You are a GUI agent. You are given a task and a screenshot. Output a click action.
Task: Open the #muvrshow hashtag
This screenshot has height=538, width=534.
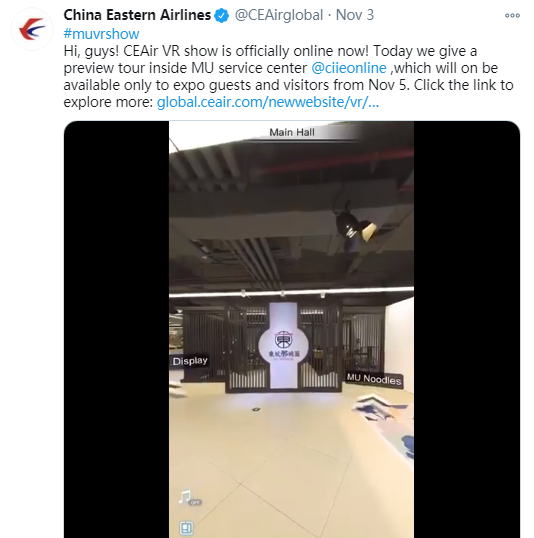click(x=101, y=34)
